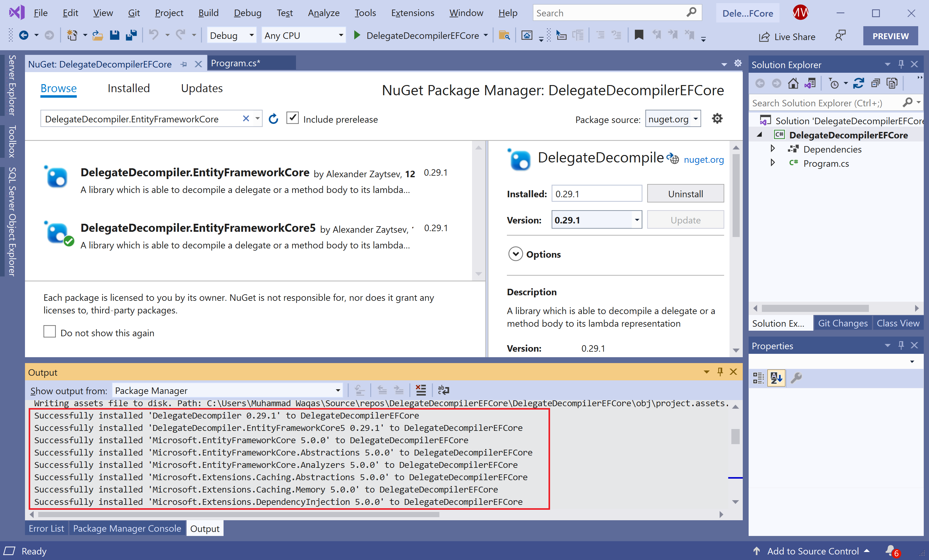Open the nuget.org link

click(704, 159)
